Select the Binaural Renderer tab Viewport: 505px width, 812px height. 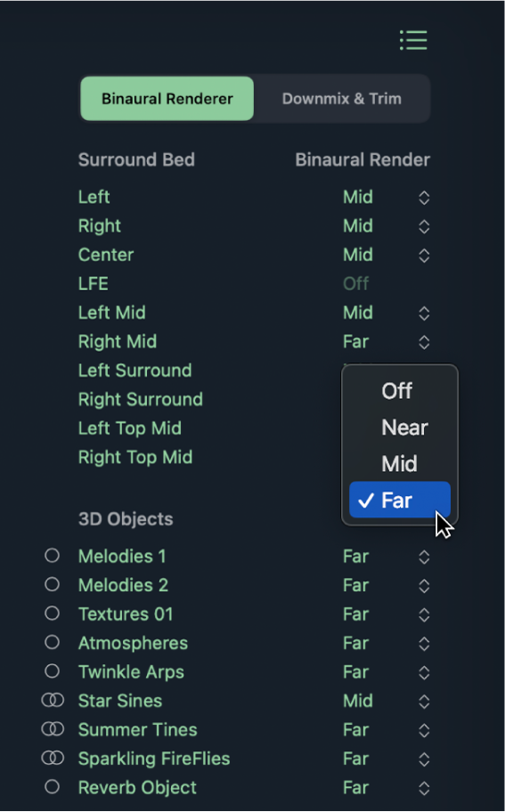[x=167, y=99]
